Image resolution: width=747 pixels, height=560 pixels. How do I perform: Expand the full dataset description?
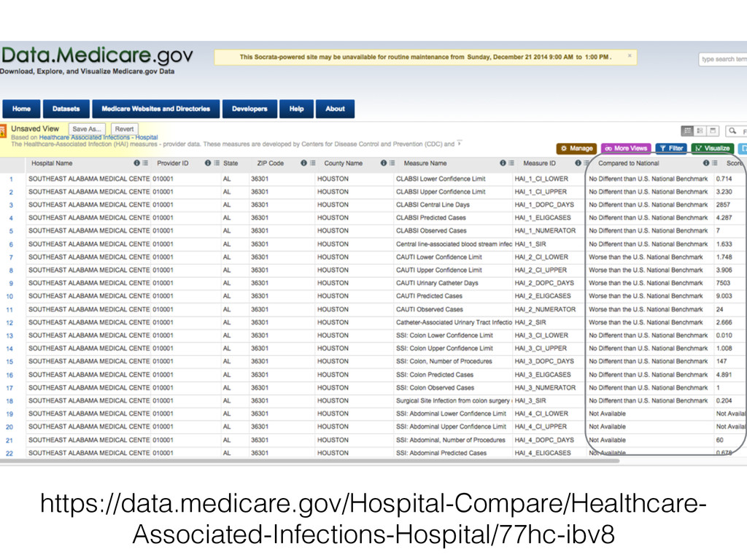coord(460,143)
